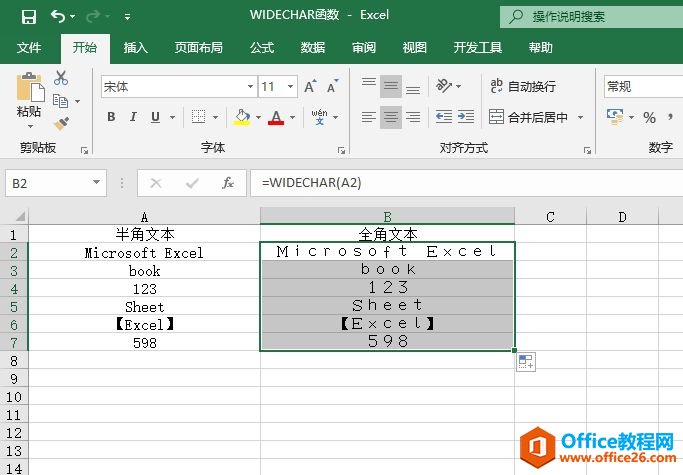683x475 pixels.
Task: Click the 粘贴 paste clipboard icon
Action: [x=30, y=87]
